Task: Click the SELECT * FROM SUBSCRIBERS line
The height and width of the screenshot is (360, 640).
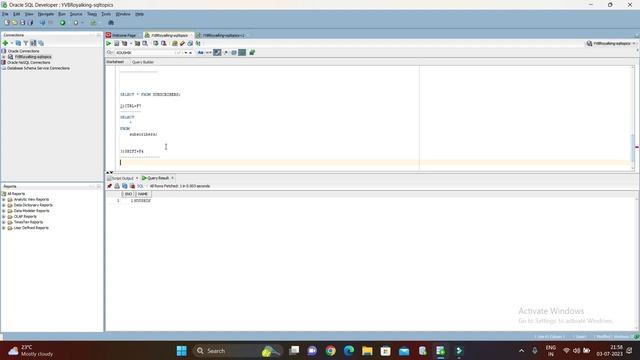Action: 150,95
